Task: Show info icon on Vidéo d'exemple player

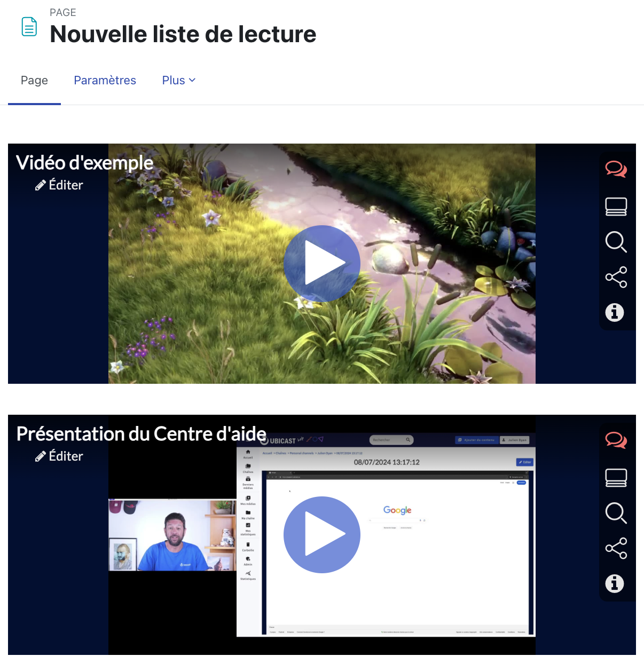Action: click(x=615, y=312)
